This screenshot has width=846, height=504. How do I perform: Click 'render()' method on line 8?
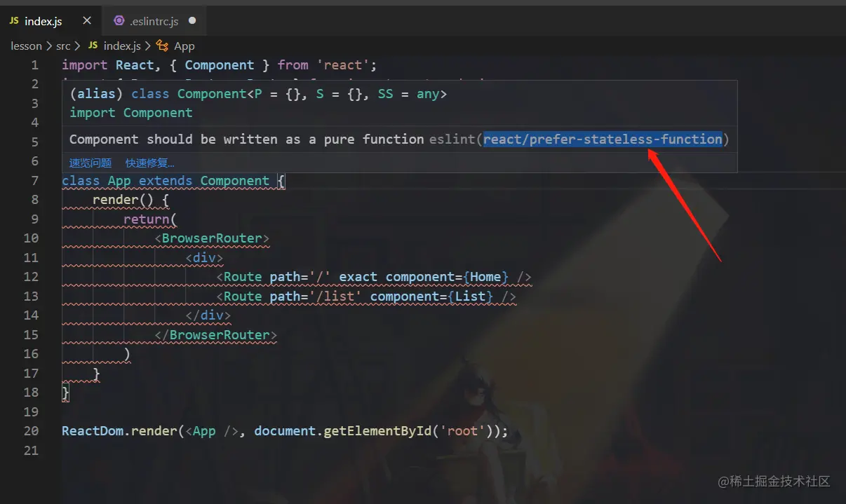tap(123, 200)
